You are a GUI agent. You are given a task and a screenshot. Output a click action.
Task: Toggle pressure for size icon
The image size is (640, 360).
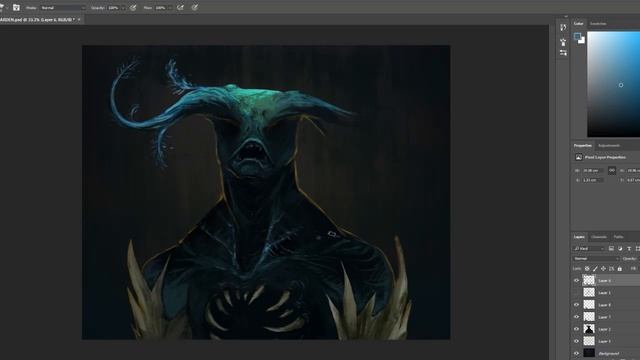tap(195, 7)
